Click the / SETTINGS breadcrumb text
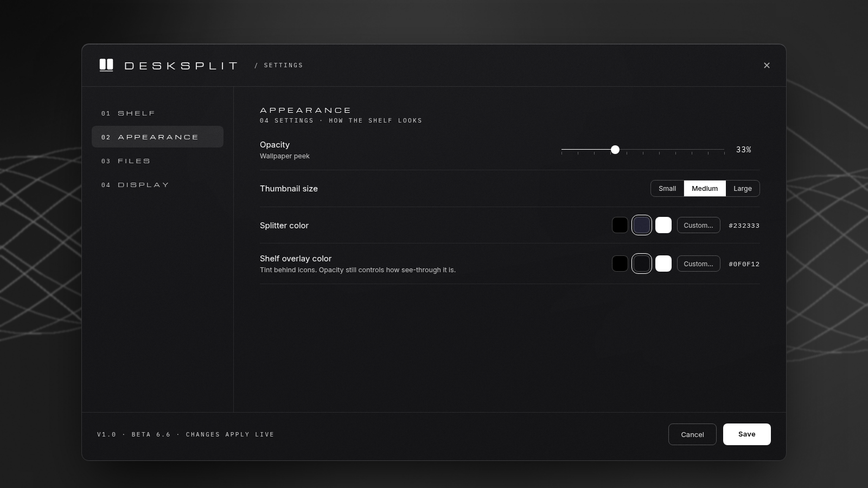 [279, 65]
